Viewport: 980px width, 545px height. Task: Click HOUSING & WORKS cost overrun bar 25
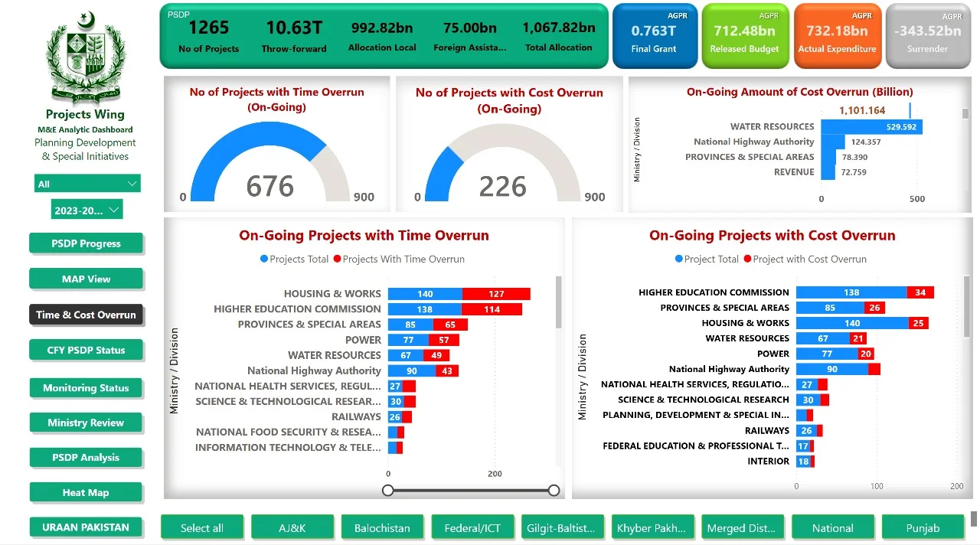click(x=919, y=323)
